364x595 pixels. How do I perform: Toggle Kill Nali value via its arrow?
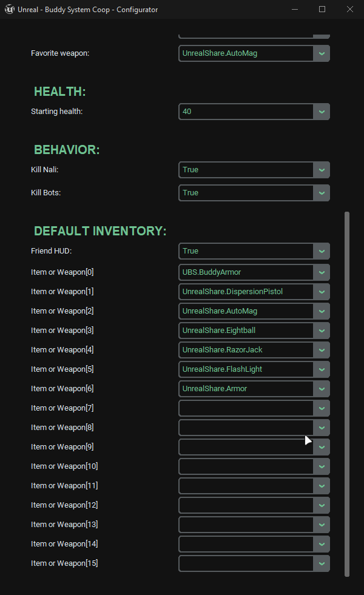coord(322,170)
